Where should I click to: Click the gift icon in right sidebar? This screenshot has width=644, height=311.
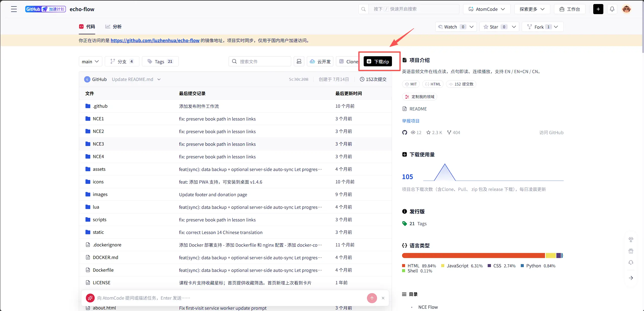coord(631,251)
